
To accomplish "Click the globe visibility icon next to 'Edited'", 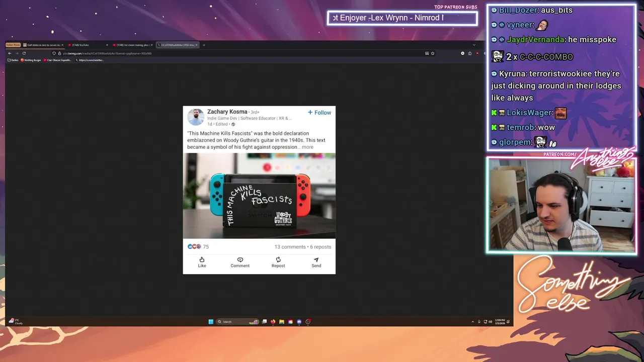I will point(233,124).
